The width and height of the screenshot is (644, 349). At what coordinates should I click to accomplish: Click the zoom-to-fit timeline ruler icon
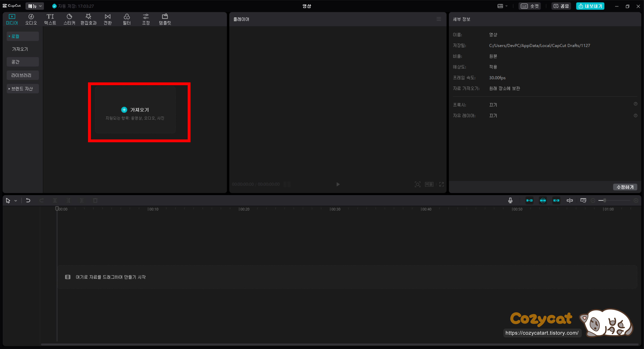click(583, 200)
